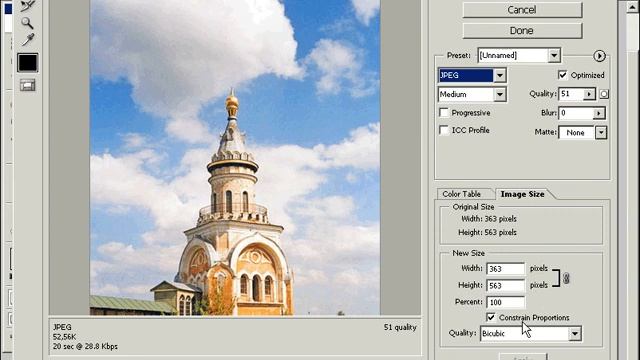Viewport: 640px width, 360px height.
Task: Toggle slices visibility icon below color swatch
Action: coord(28,85)
